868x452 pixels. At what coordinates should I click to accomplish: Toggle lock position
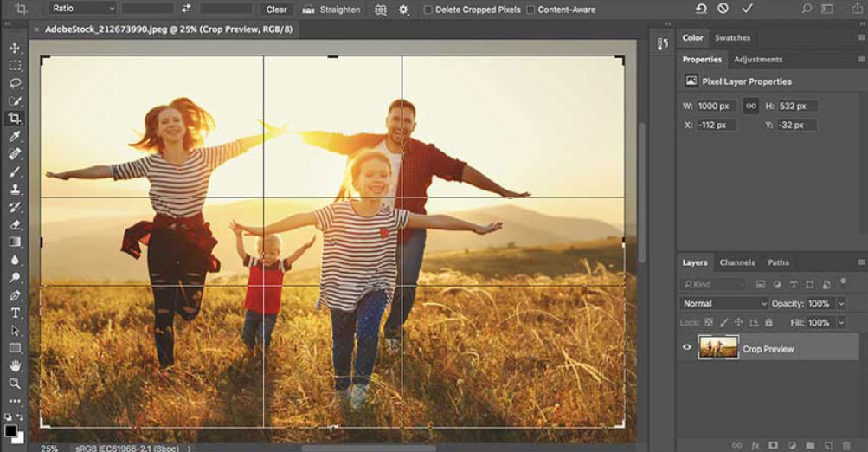pos(738,322)
